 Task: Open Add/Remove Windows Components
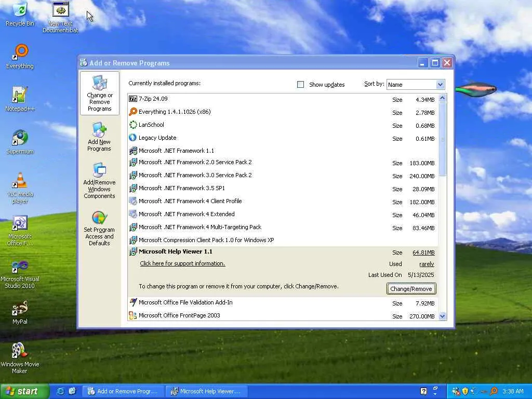99,180
